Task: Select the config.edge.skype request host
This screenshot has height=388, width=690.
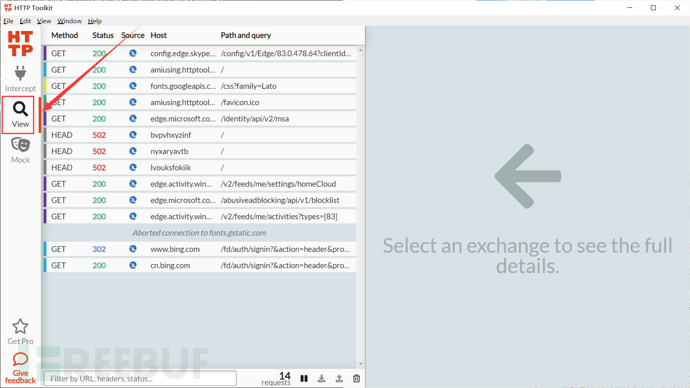Action: 183,53
